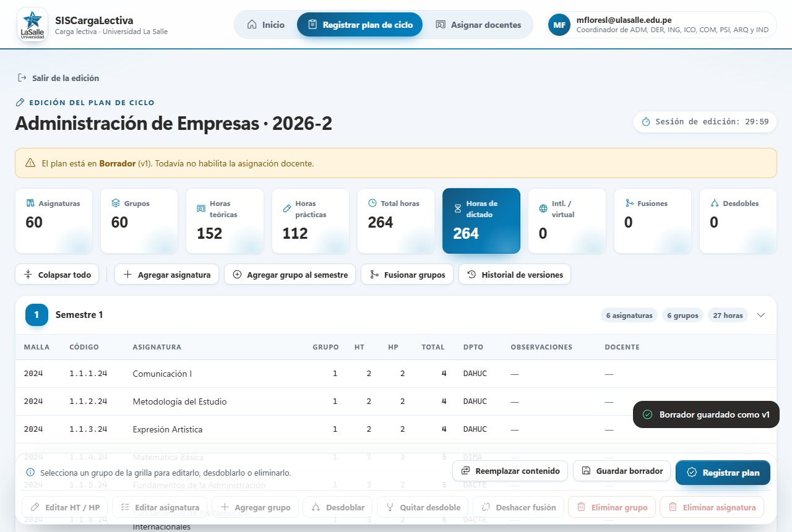Open the Registrar plan de ciclo tab
This screenshot has height=532, width=792.
[x=360, y=25]
